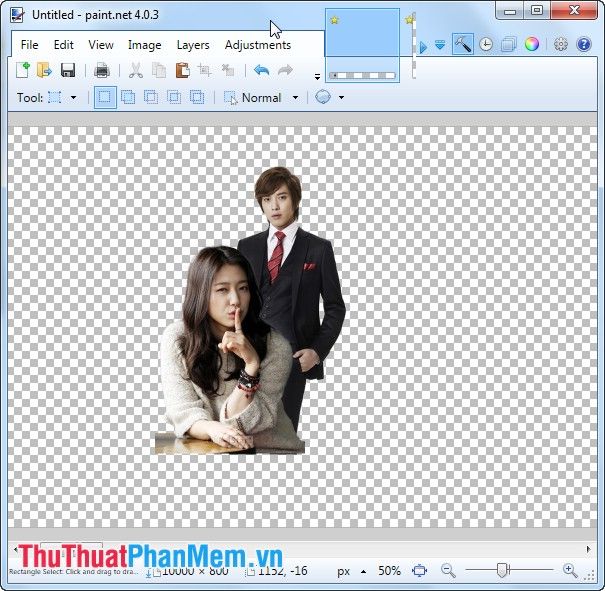605x591 pixels.
Task: Undo the last action with the blue arrow
Action: [262, 70]
